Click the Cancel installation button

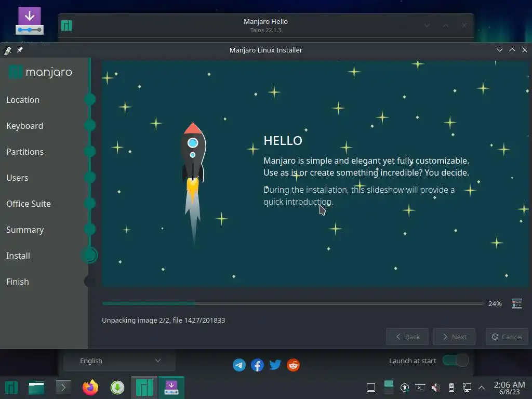pyautogui.click(x=507, y=337)
